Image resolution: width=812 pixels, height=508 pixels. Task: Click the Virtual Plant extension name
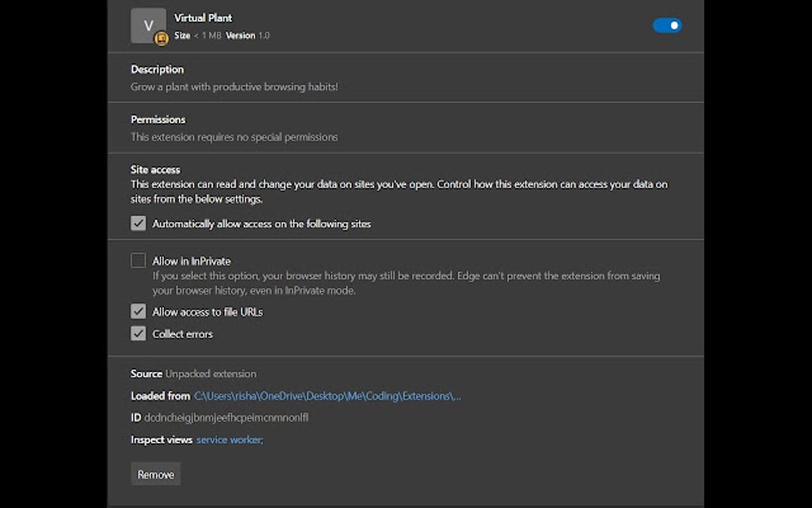203,18
